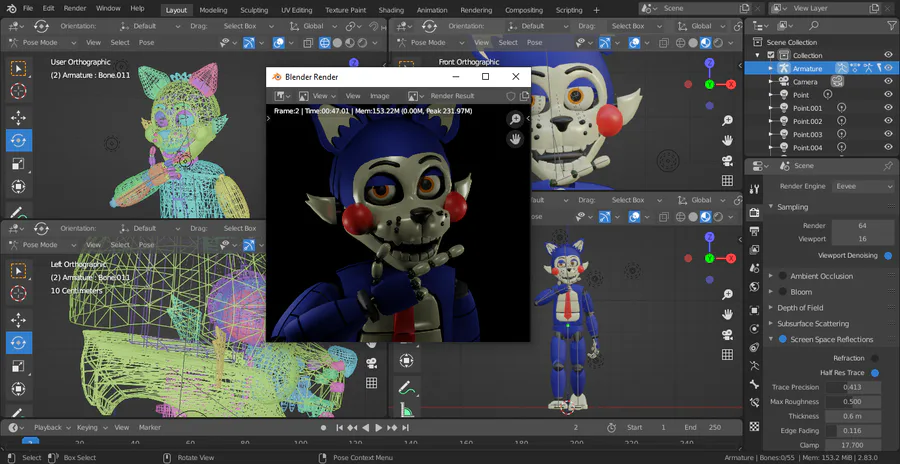Switch to the UV Editing workspace tab

tap(297, 10)
